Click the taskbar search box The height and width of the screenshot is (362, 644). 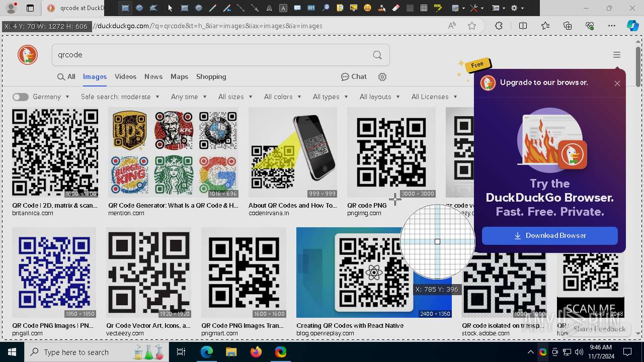(96, 352)
